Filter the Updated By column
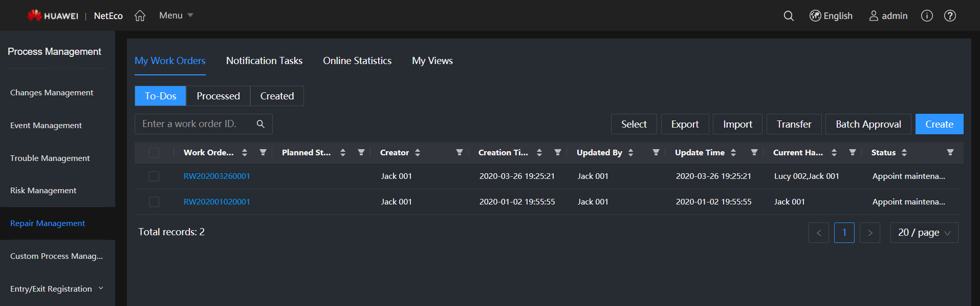 [656, 153]
